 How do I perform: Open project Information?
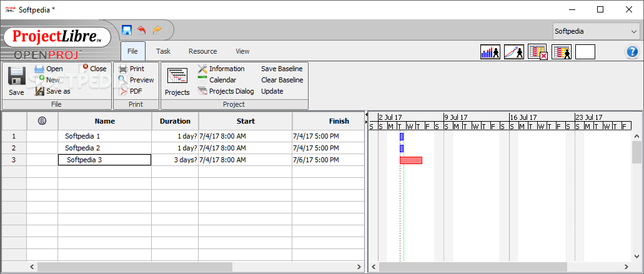coord(221,69)
